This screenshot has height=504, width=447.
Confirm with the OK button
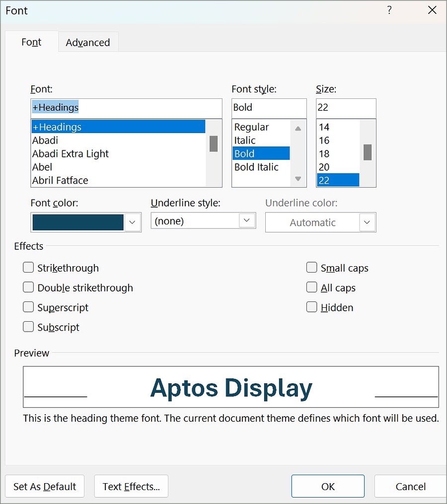(x=328, y=486)
